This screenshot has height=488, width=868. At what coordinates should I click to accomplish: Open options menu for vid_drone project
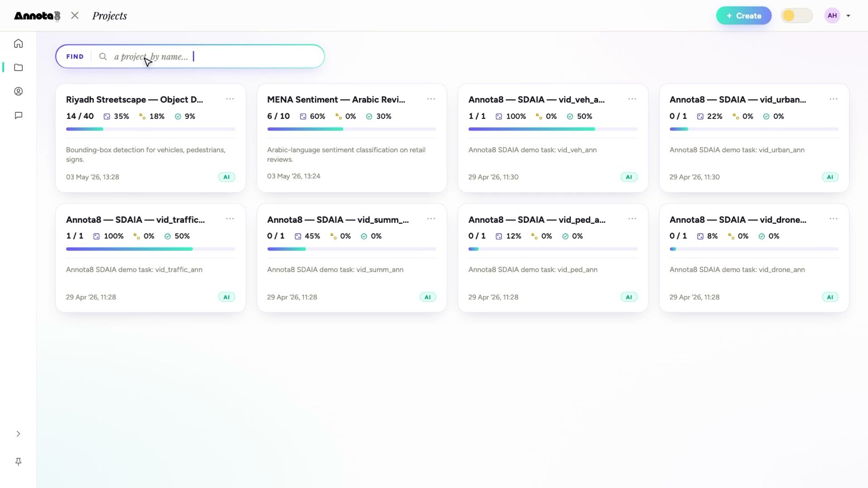click(x=834, y=219)
